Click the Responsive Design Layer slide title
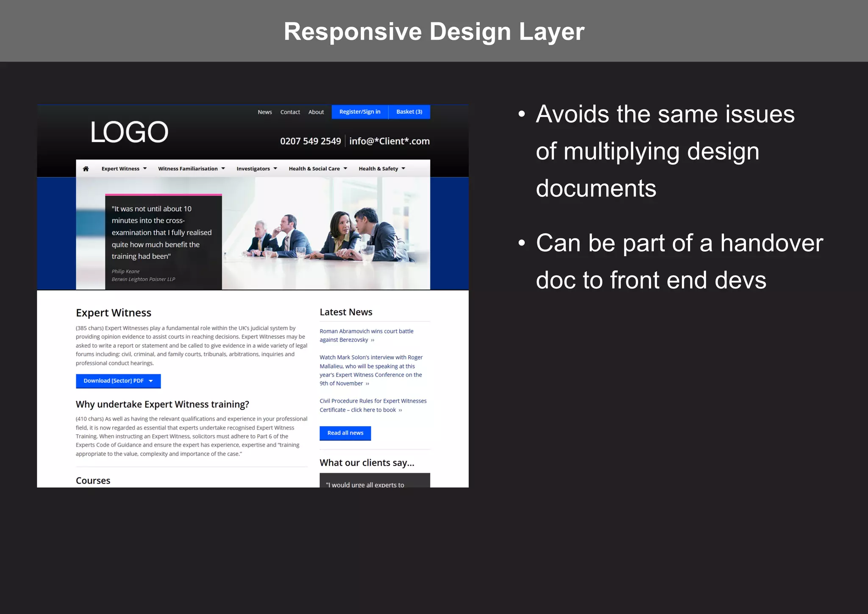The image size is (868, 614). point(434,31)
